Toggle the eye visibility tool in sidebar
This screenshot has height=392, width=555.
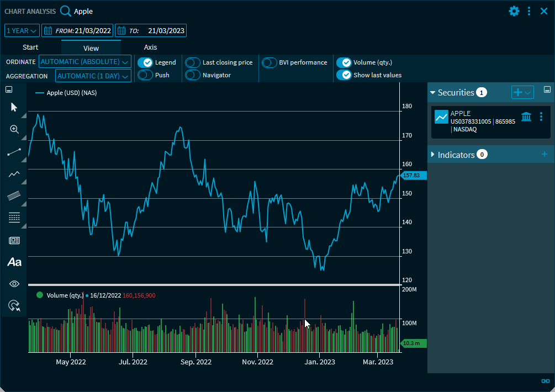14,284
